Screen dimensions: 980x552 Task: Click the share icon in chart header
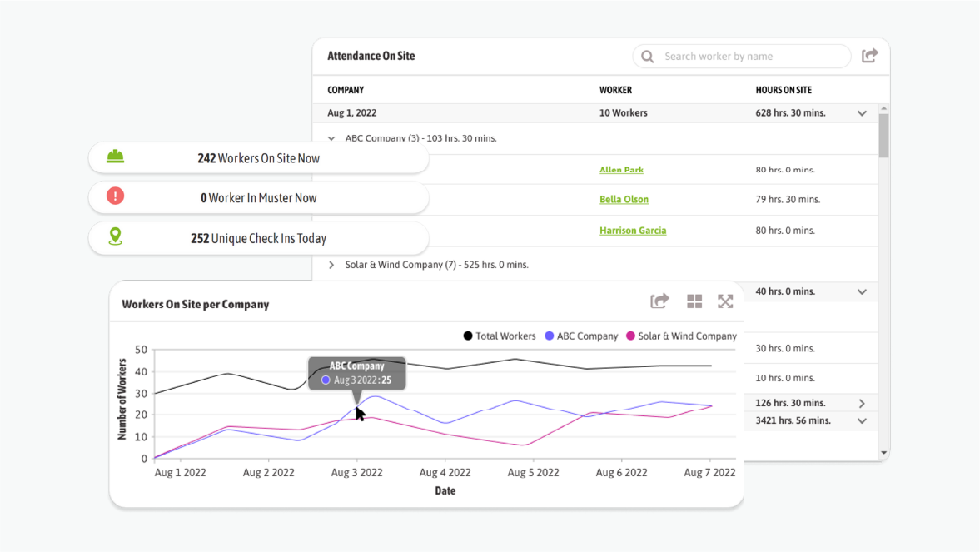659,301
